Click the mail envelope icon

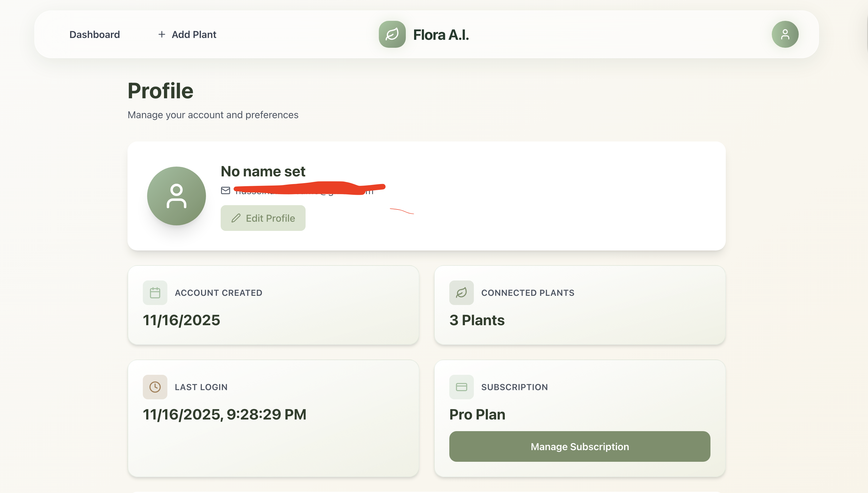tap(225, 191)
